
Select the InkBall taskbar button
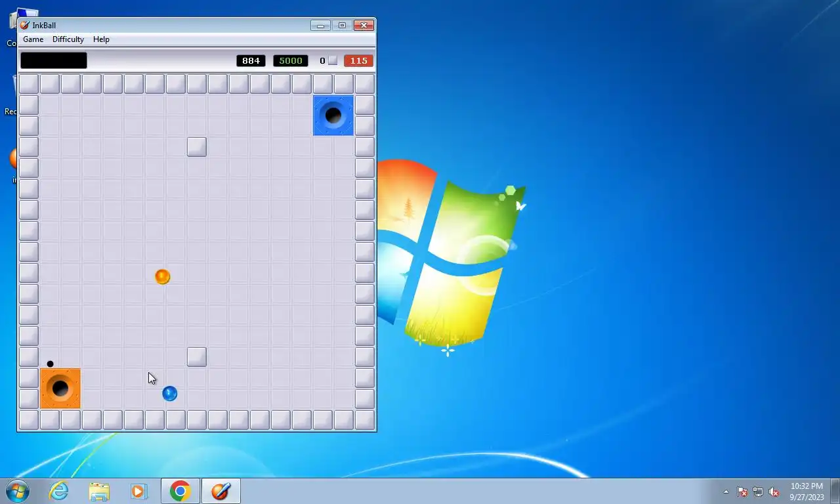tap(220, 491)
